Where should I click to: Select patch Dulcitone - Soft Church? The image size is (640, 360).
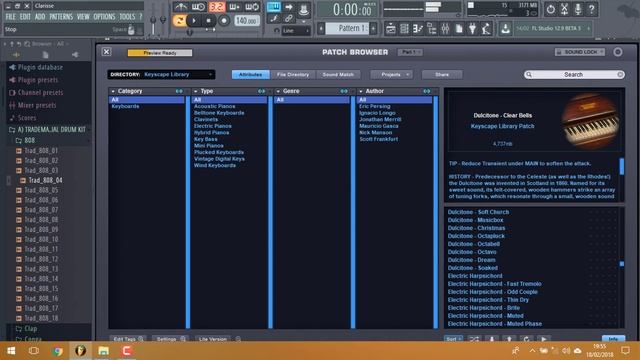tap(478, 212)
